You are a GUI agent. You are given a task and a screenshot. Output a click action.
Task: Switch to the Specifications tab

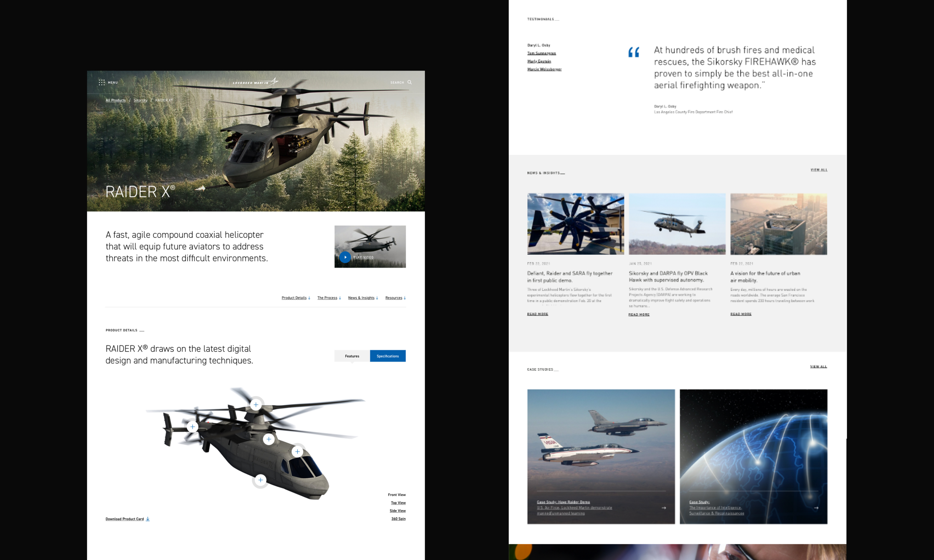388,356
